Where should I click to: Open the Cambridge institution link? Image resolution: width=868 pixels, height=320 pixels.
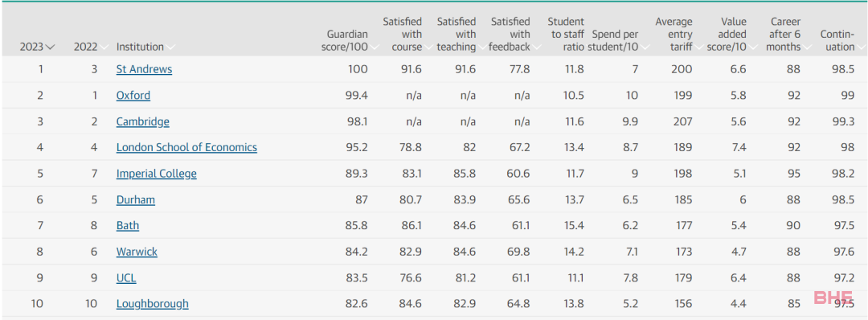coord(143,121)
